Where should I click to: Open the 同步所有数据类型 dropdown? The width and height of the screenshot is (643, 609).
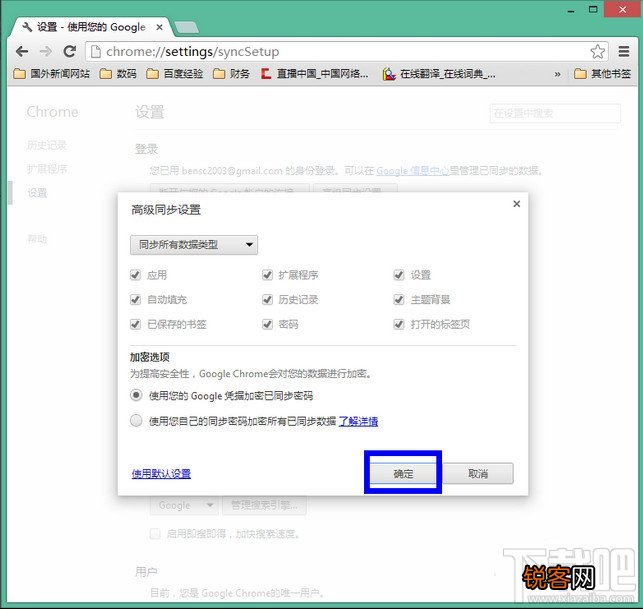click(x=194, y=245)
